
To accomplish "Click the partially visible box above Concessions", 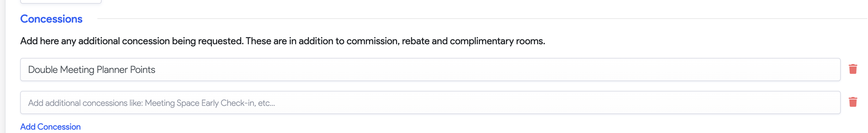I will (61, 2).
